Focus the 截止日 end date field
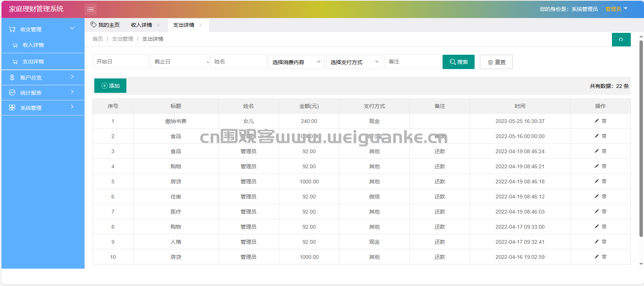644x286 pixels. [179, 62]
